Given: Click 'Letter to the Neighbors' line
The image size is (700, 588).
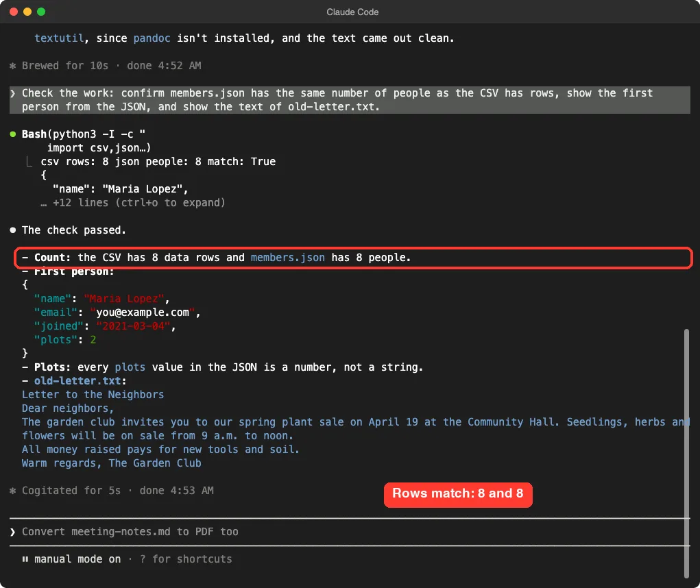Looking at the screenshot, I should 93,395.
